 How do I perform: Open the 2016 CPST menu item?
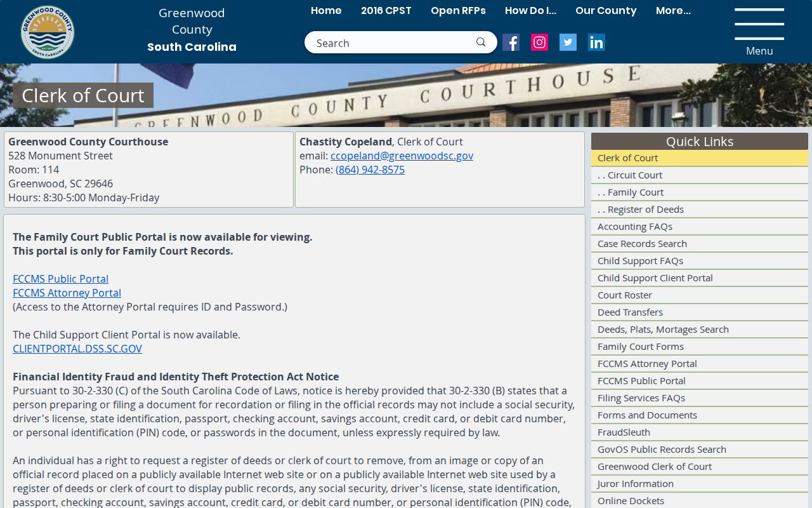click(386, 11)
